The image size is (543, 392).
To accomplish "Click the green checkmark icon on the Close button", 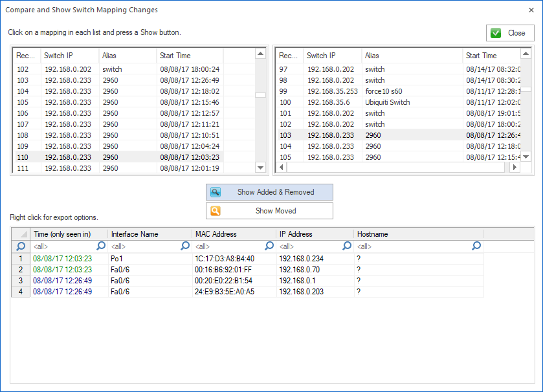I will 496,32.
